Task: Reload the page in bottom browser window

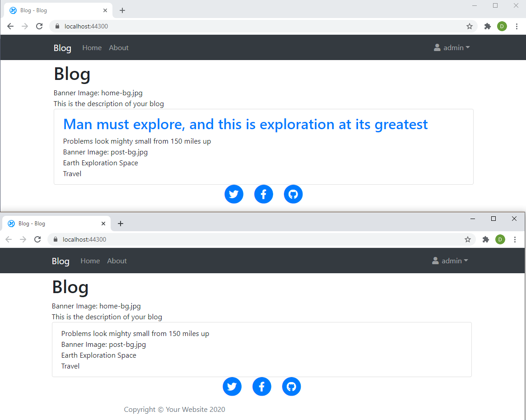Action: point(37,239)
